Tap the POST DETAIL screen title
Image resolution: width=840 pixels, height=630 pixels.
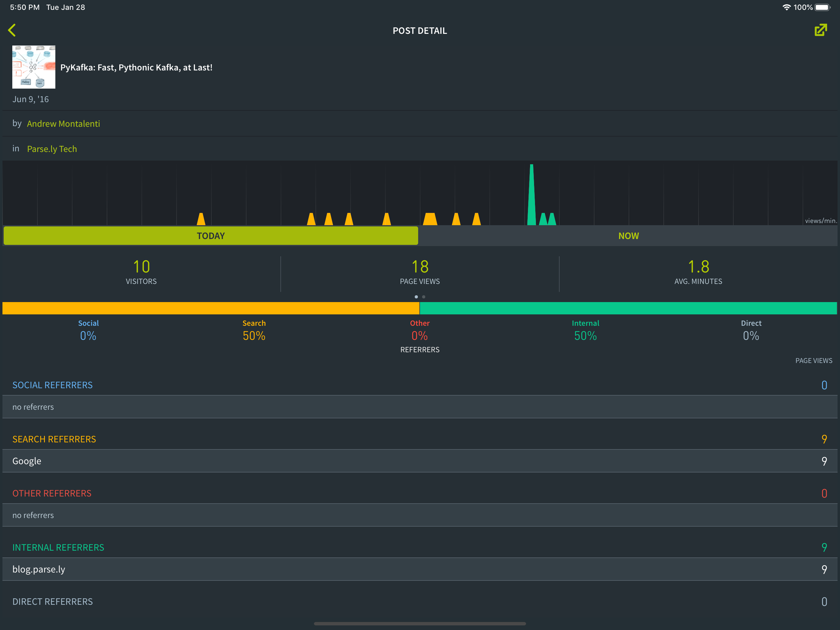pos(420,31)
